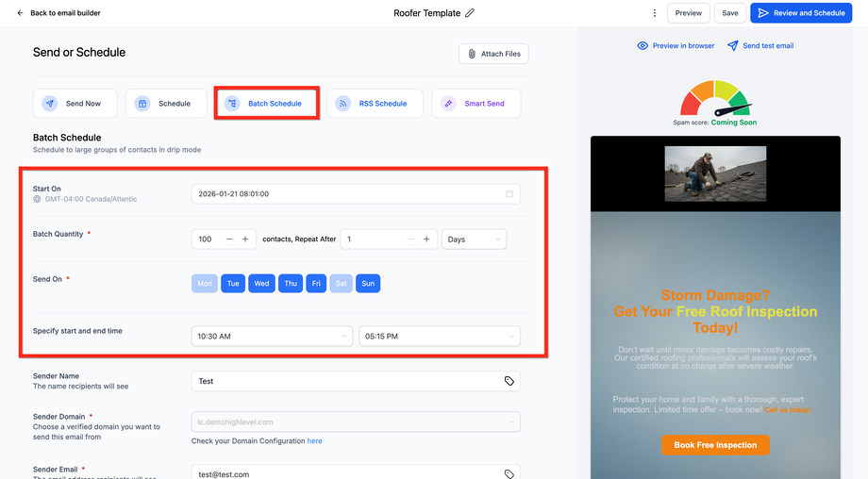Toggle Wed in Send On days
This screenshot has height=479, width=868.
[x=261, y=283]
